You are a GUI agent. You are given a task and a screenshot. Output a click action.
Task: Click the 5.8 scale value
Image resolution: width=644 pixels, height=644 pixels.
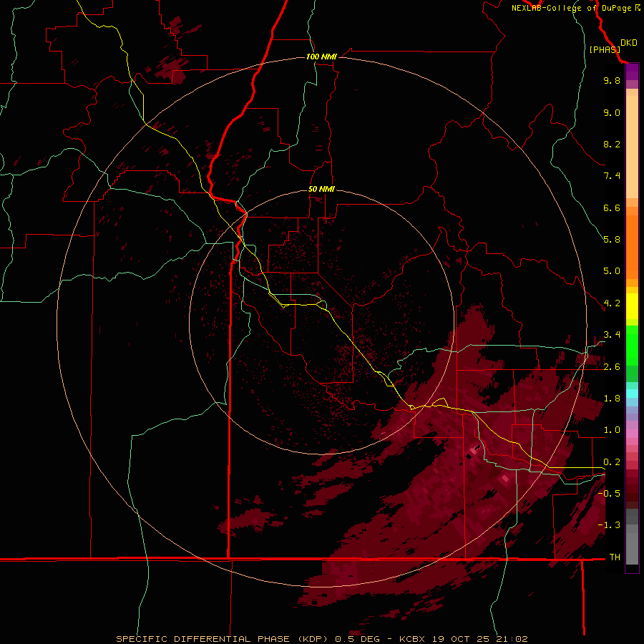[612, 239]
